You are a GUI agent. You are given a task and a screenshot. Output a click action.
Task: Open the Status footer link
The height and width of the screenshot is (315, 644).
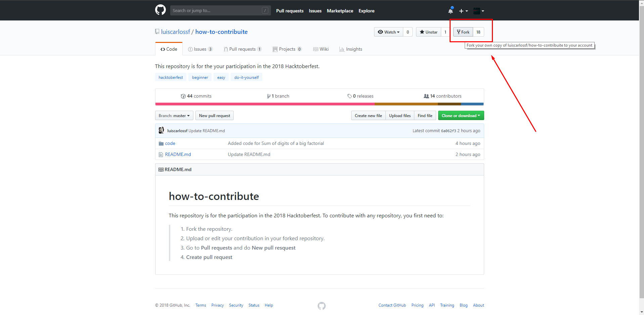point(254,305)
